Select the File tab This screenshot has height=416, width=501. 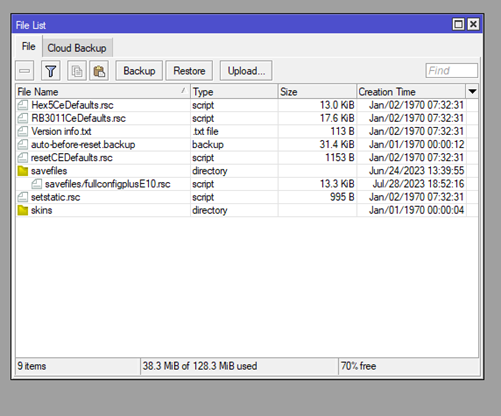[x=29, y=47]
